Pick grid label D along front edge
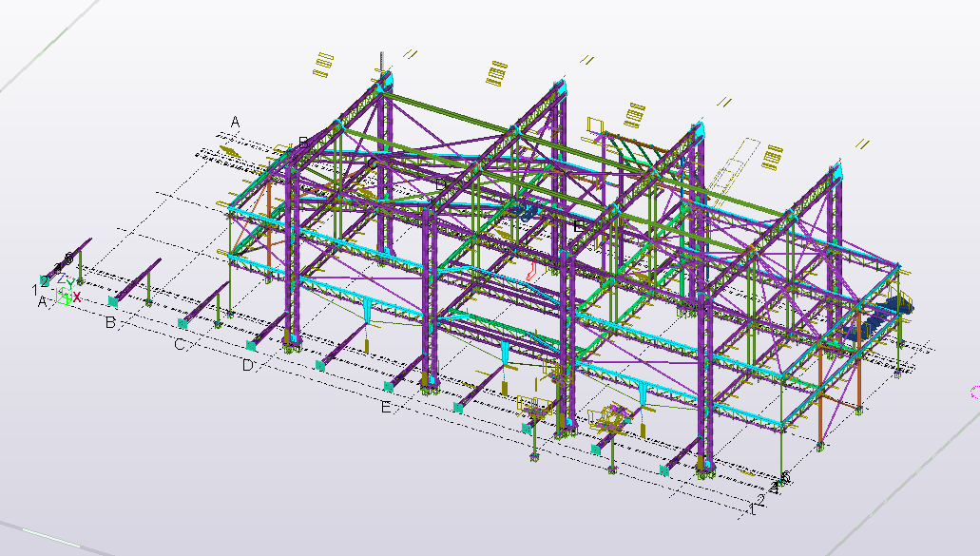 point(247,365)
